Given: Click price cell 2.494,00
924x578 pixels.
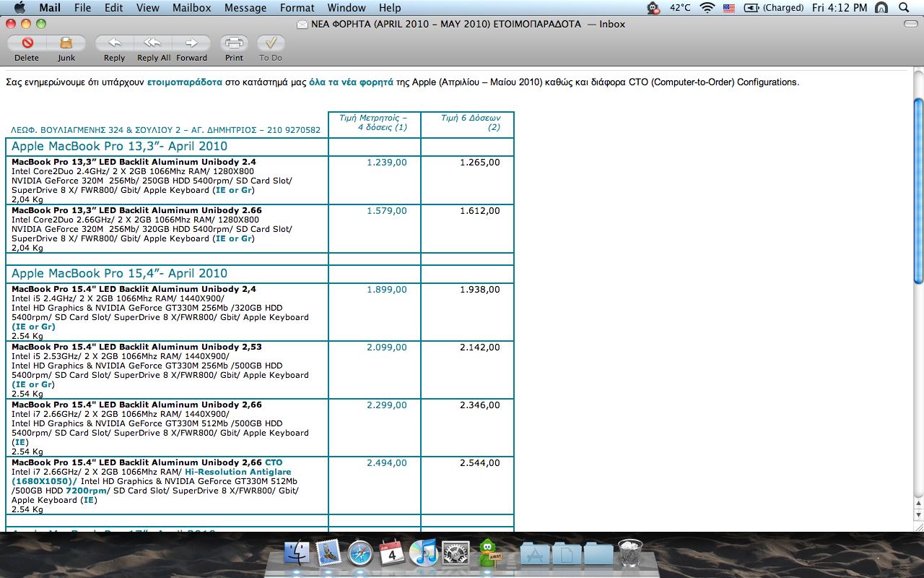Looking at the screenshot, I should click(x=387, y=462).
